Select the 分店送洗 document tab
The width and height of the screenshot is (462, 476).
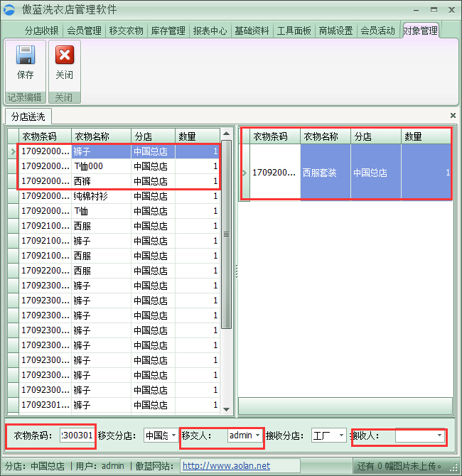pyautogui.click(x=28, y=117)
